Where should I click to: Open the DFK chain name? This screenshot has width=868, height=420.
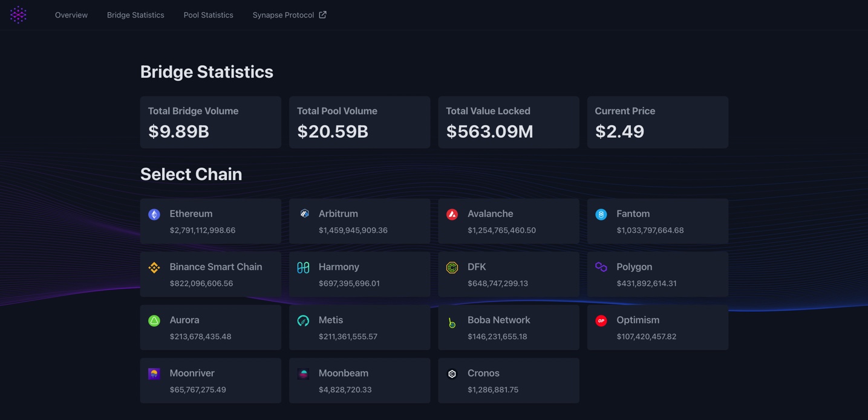(477, 267)
